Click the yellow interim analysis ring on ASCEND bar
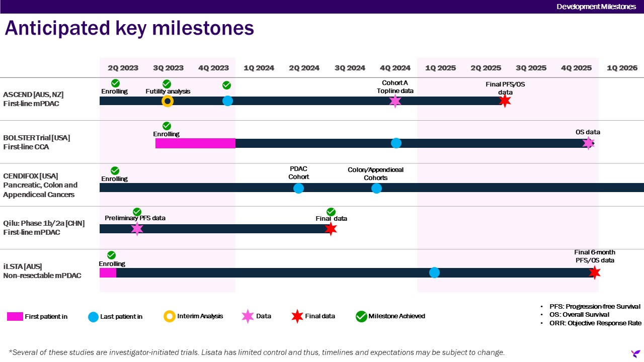Viewport: 644px width, 362px height. (168, 101)
